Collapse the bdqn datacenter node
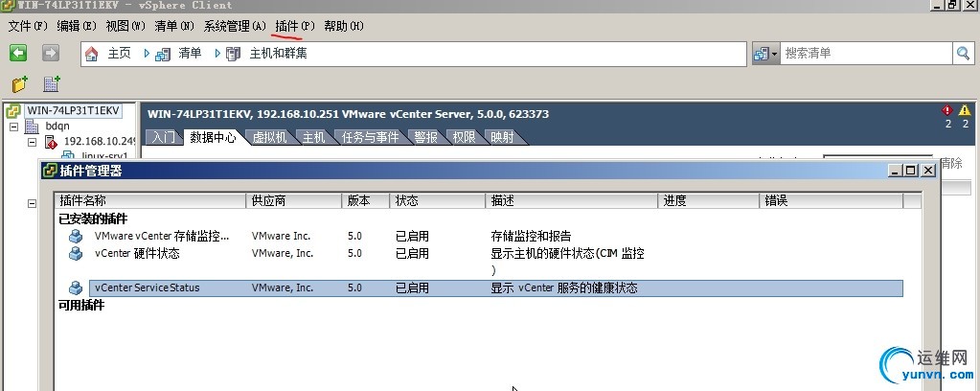Image resolution: width=980 pixels, height=391 pixels. tap(13, 126)
